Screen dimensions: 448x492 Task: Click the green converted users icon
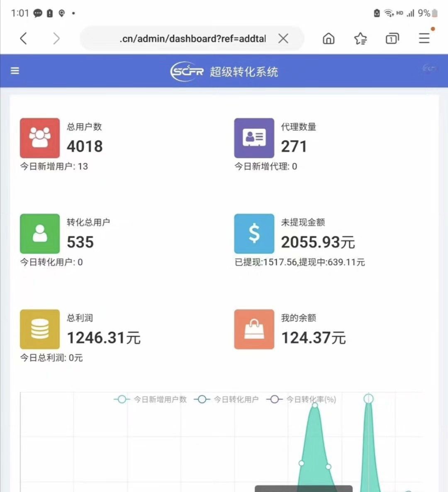(x=40, y=233)
